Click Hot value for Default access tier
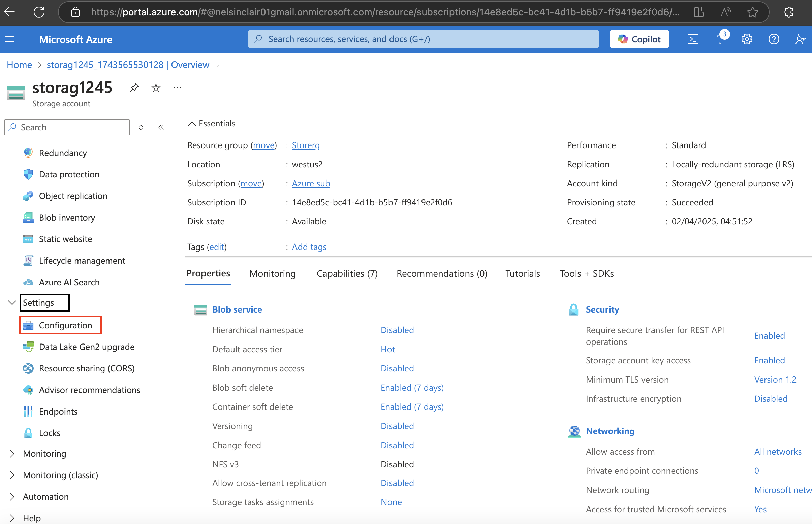Viewport: 812px width, 524px height. (x=388, y=350)
